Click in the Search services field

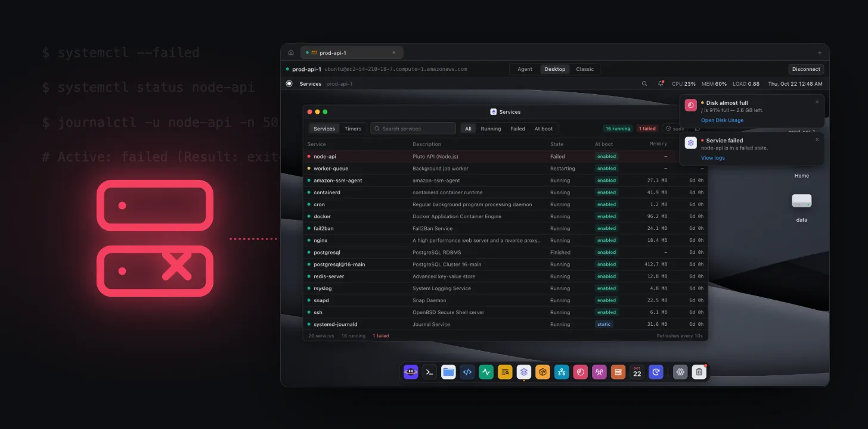pos(413,129)
